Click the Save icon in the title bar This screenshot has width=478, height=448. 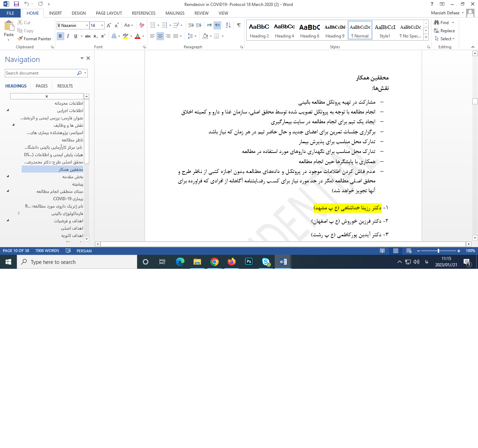tap(16, 4)
